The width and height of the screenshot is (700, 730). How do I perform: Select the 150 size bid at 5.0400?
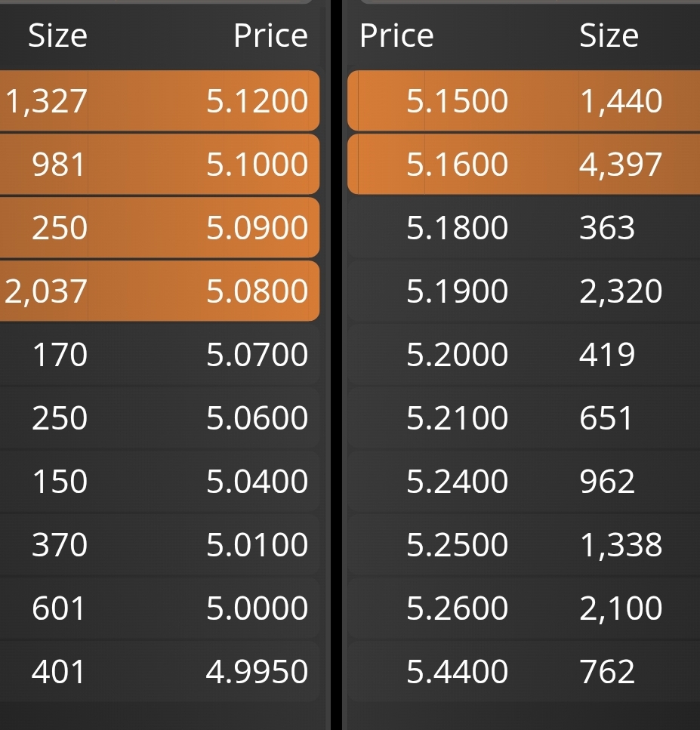pyautogui.click(x=160, y=481)
